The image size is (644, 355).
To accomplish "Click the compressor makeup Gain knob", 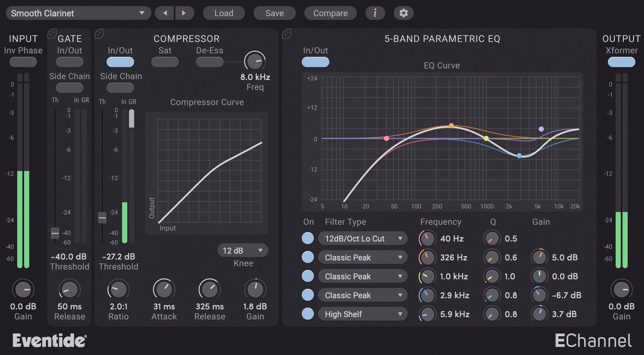I will [255, 289].
